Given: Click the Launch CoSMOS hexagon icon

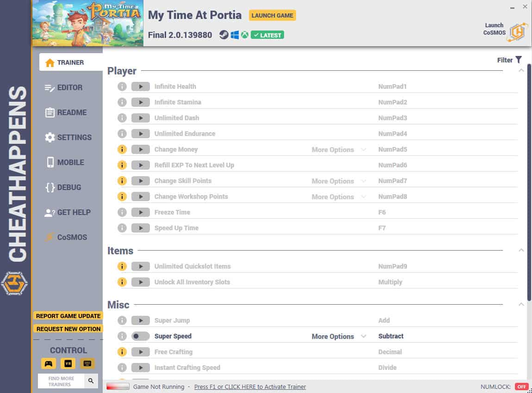Looking at the screenshot, I should (517, 32).
